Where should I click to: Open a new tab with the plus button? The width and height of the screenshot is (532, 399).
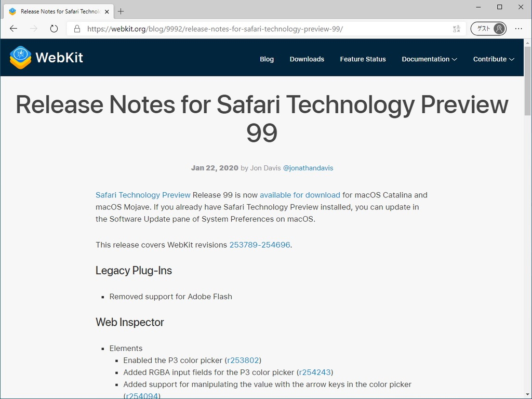tap(121, 10)
